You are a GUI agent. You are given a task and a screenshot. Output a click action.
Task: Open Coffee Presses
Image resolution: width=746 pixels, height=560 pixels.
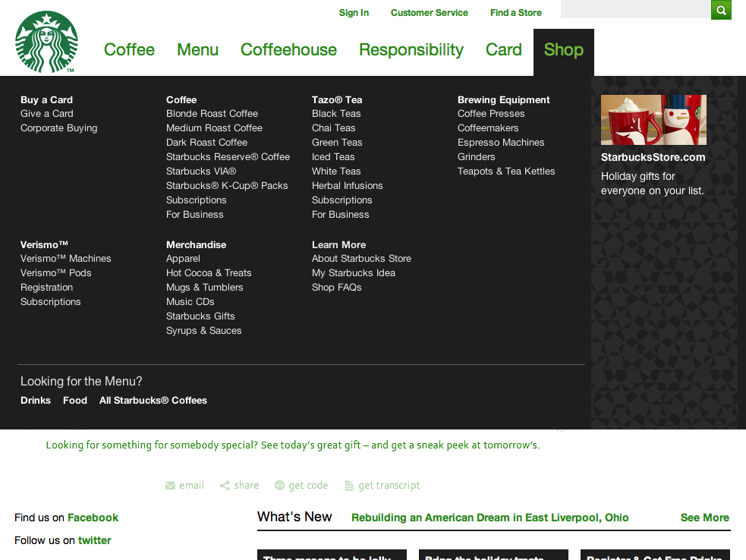click(x=491, y=114)
